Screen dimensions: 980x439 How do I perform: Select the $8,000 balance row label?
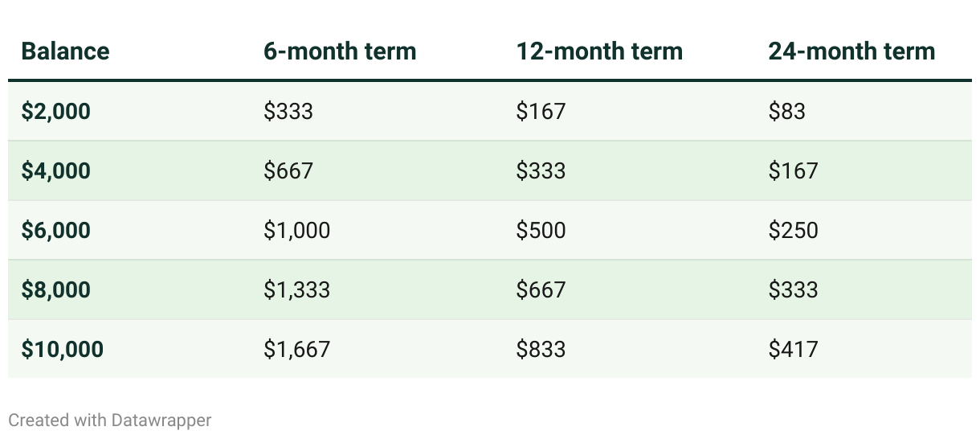tap(55, 289)
